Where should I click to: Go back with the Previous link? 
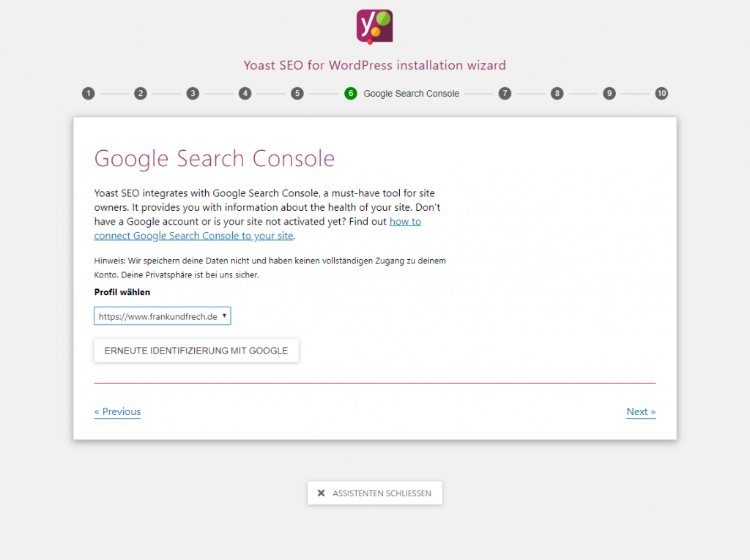point(117,411)
